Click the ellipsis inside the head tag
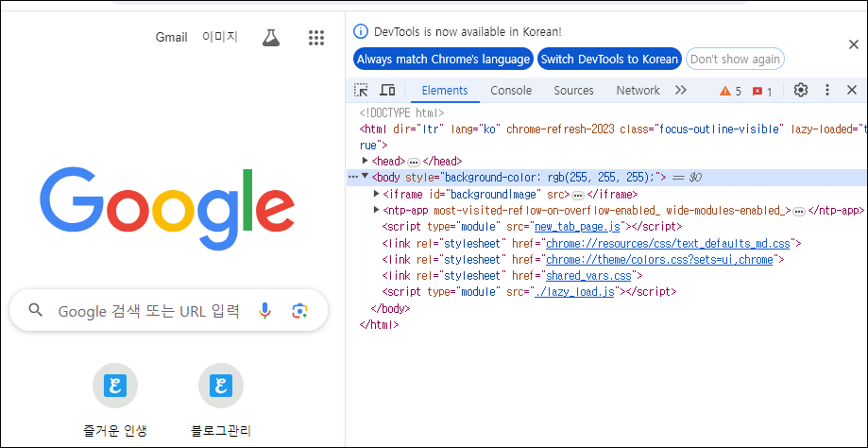Screen dimensions: 868x448 [414, 163]
